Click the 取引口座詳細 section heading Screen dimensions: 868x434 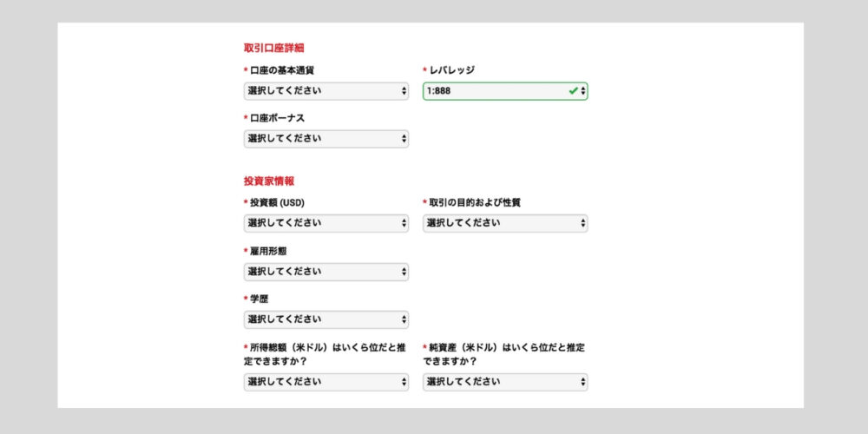[x=273, y=48]
